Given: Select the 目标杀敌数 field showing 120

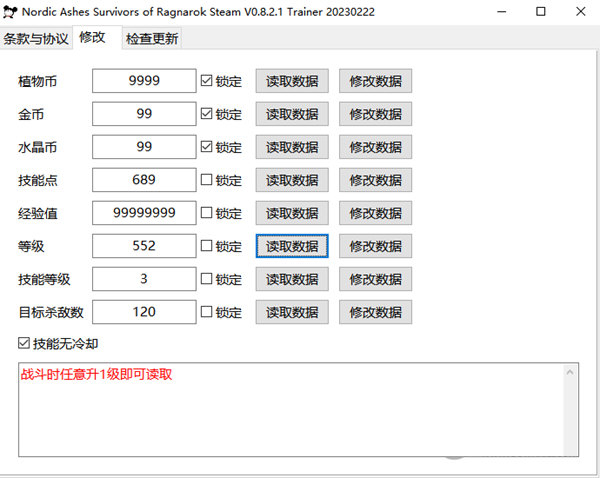Looking at the screenshot, I should [144, 312].
